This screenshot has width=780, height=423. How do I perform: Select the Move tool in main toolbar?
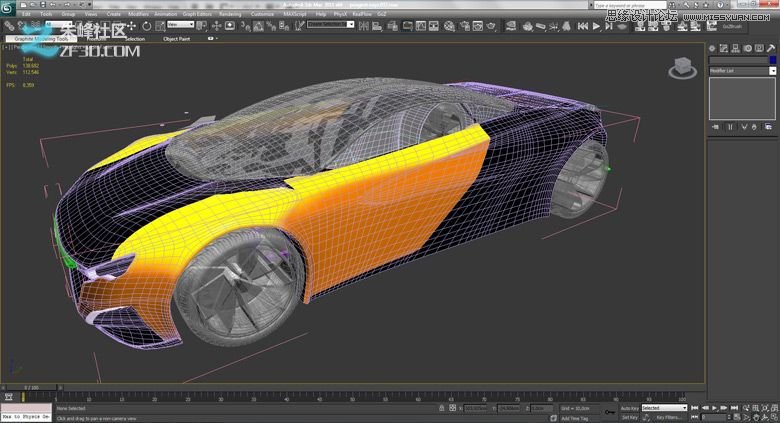[x=132, y=25]
